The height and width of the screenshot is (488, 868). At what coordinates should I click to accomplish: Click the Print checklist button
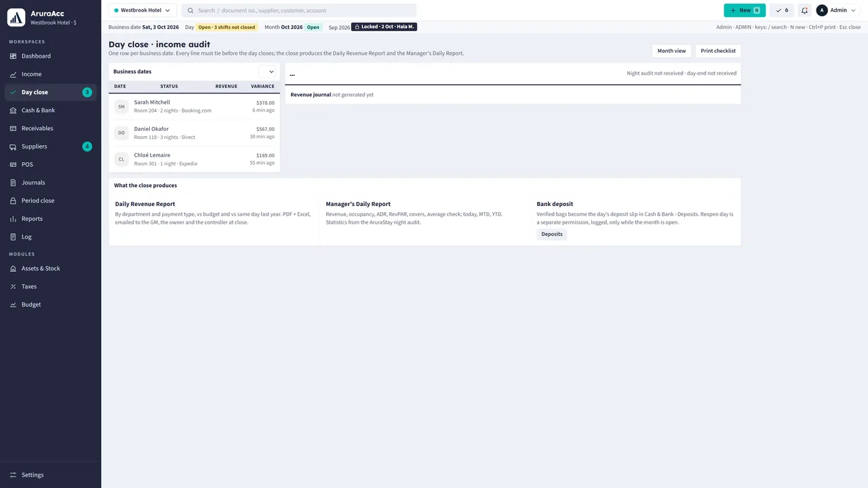pos(718,51)
